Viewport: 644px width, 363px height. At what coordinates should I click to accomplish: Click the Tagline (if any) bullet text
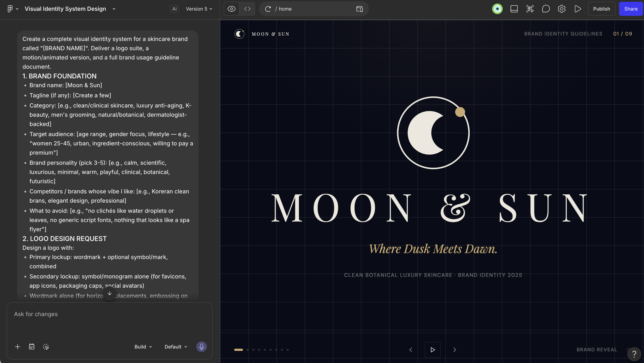(70, 95)
